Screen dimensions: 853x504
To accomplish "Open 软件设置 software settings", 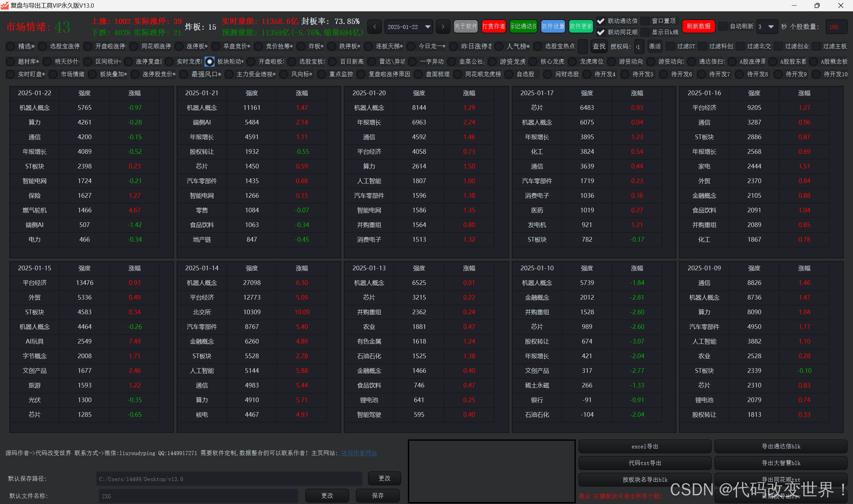I will point(552,26).
